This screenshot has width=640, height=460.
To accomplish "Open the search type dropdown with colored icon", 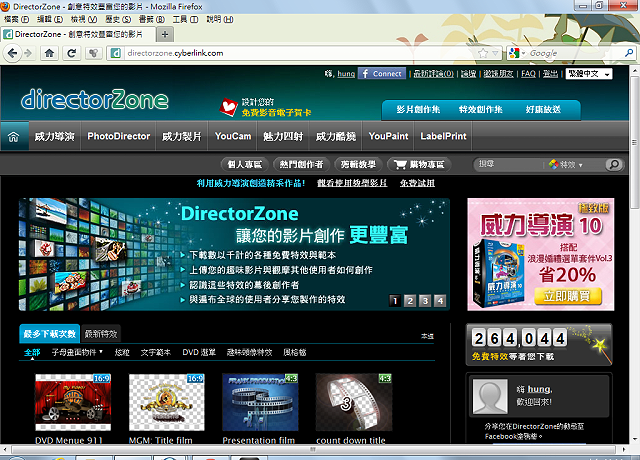I will tap(566, 164).
